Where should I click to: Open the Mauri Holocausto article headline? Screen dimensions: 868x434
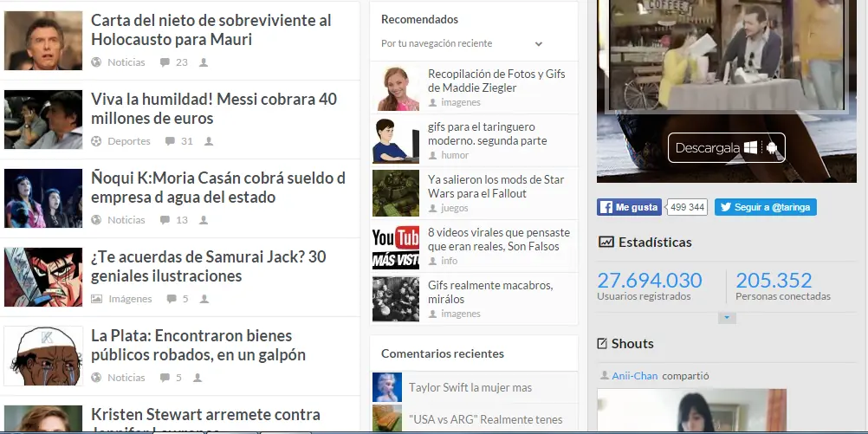click(x=211, y=30)
